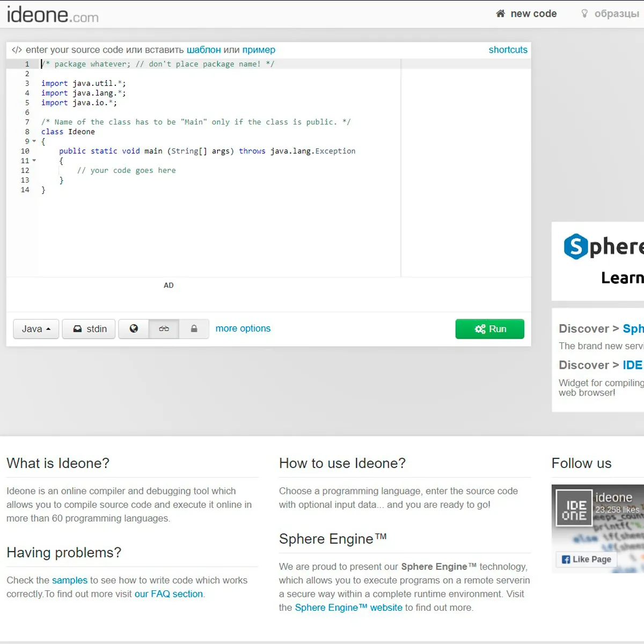Set visibility to secret with glasses icon
This screenshot has width=644, height=644.
164,329
